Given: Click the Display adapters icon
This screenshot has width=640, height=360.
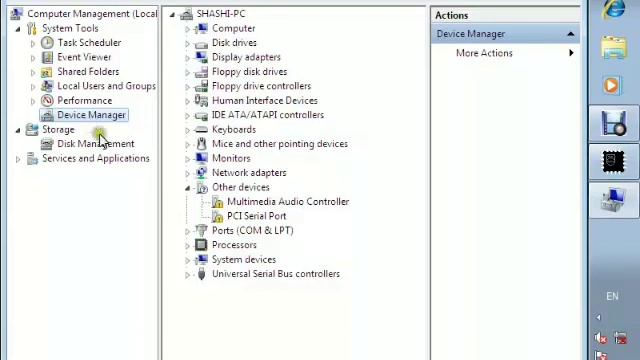Looking at the screenshot, I should [201, 57].
